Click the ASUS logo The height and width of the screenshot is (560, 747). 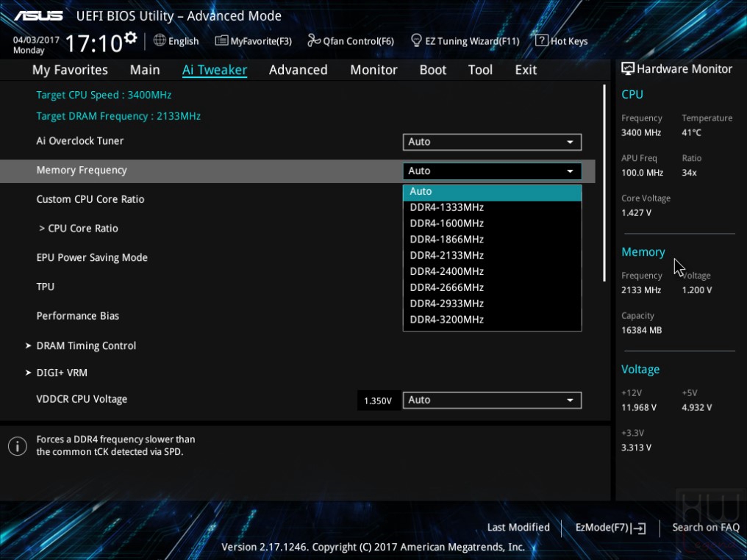(38, 15)
